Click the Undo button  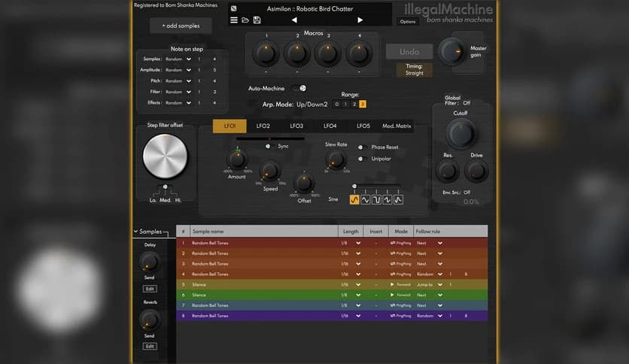pos(409,52)
